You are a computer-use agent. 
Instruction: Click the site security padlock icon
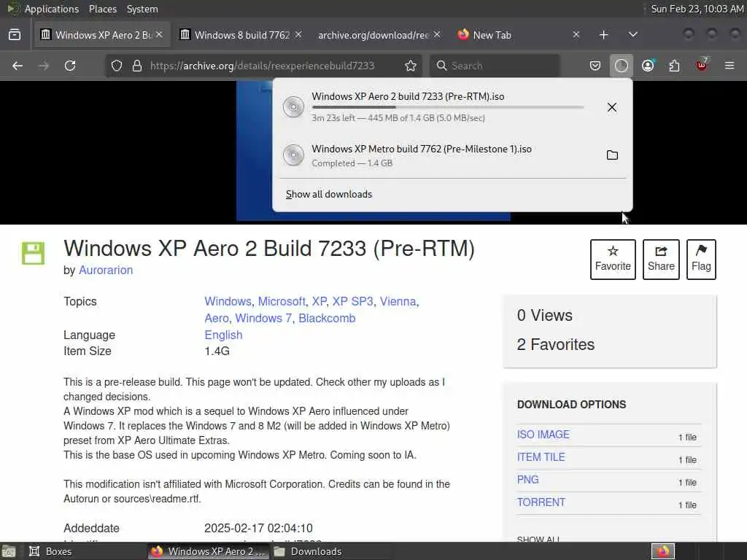coord(137,66)
